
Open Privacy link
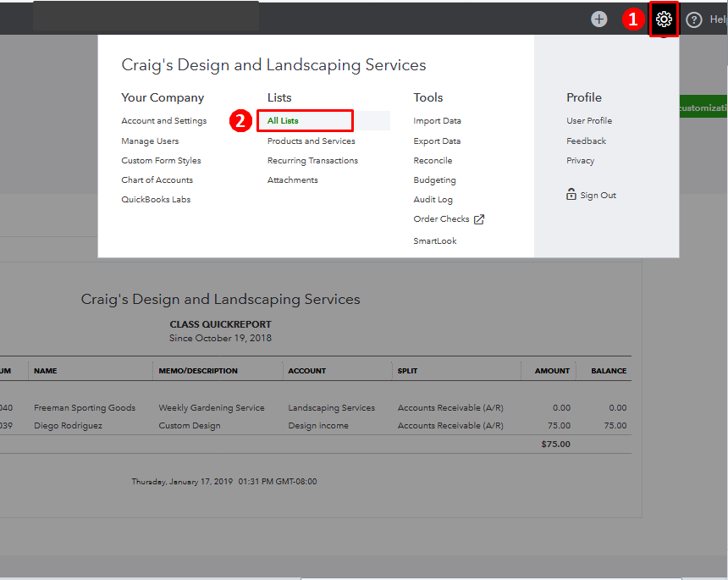click(580, 161)
